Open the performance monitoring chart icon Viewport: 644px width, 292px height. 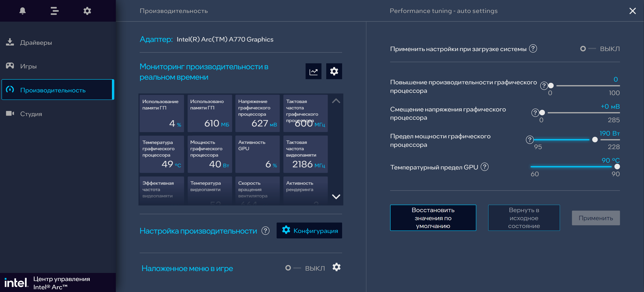[x=313, y=71]
